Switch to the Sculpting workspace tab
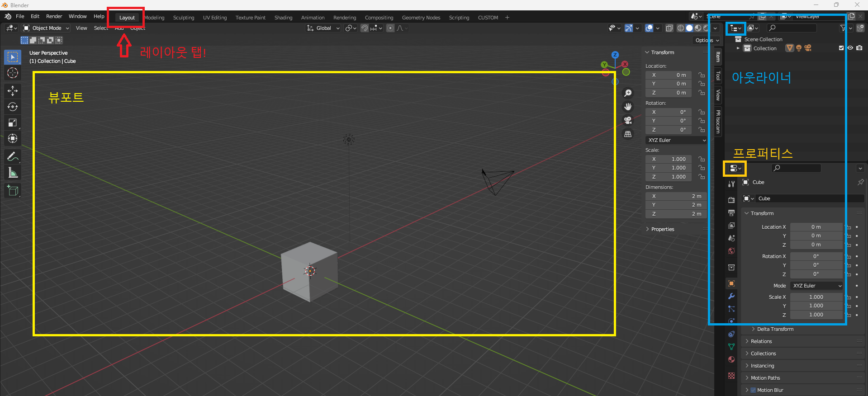This screenshot has width=868, height=396. pyautogui.click(x=184, y=18)
